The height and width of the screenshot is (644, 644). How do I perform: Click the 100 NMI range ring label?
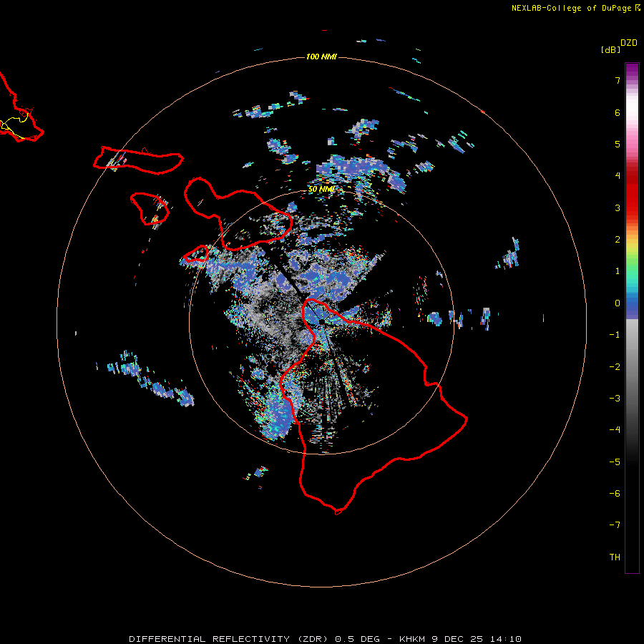[x=321, y=57]
